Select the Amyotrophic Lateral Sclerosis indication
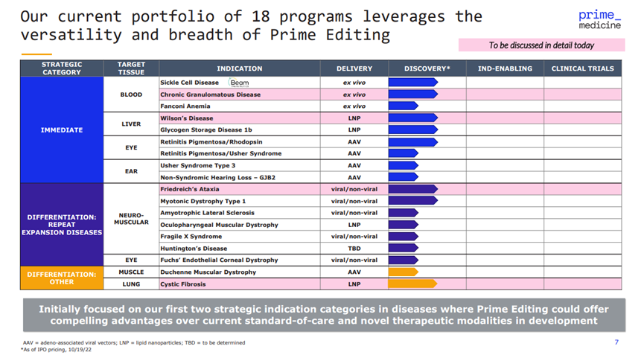This screenshot has height=355, width=644. click(208, 213)
